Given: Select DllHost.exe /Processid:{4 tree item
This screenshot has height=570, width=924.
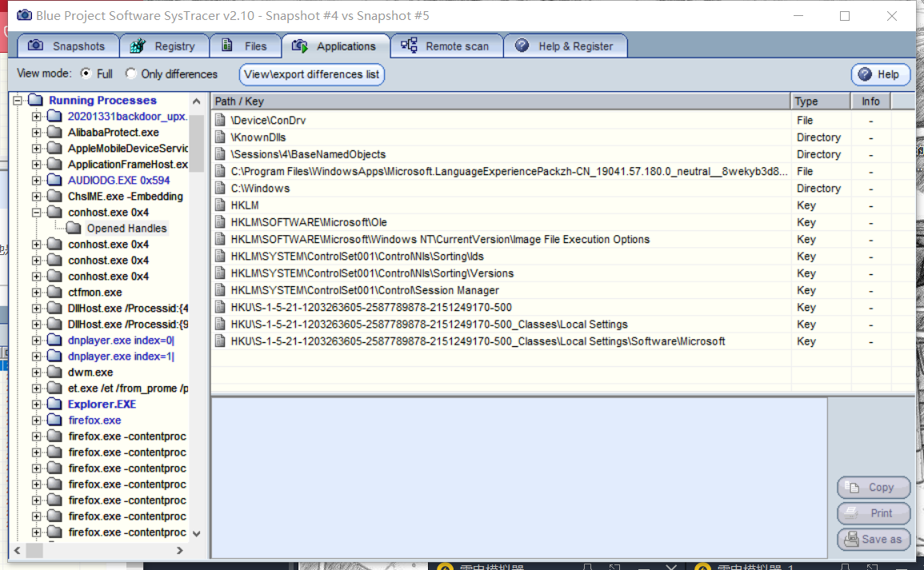Looking at the screenshot, I should coord(128,308).
